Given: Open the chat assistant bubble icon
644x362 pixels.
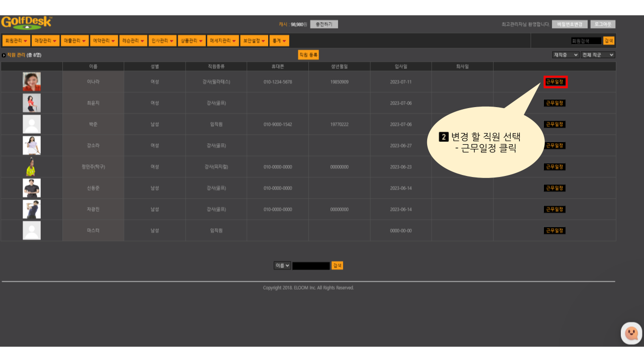Looking at the screenshot, I should [631, 333].
